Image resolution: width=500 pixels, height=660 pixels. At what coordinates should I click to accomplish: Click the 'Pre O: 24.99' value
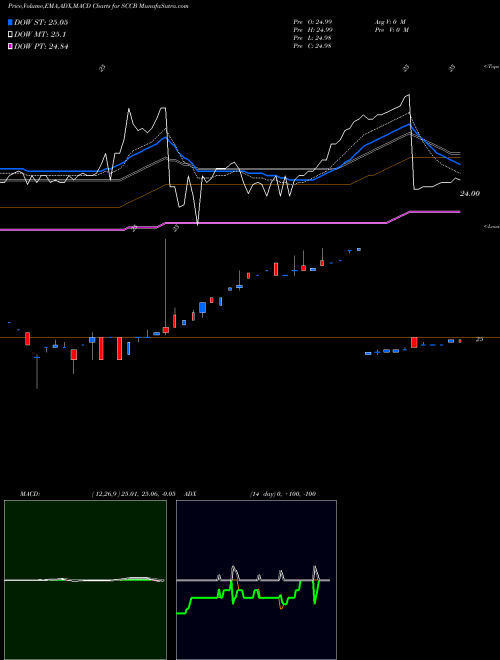pos(312,22)
